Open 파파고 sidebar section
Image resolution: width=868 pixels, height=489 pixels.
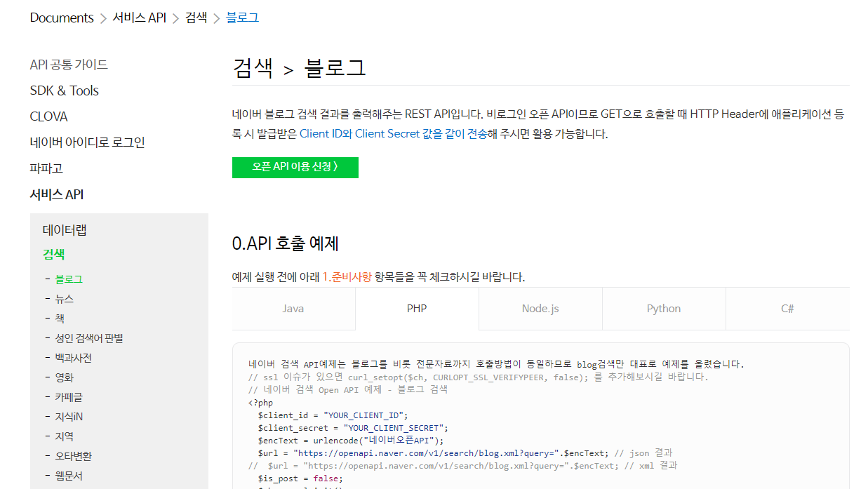(46, 168)
